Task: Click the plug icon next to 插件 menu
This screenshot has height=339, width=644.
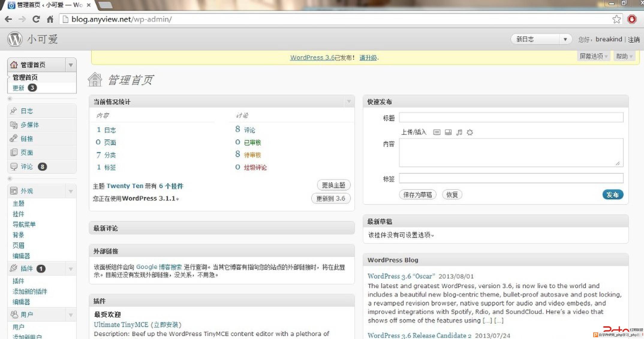Action: click(13, 268)
